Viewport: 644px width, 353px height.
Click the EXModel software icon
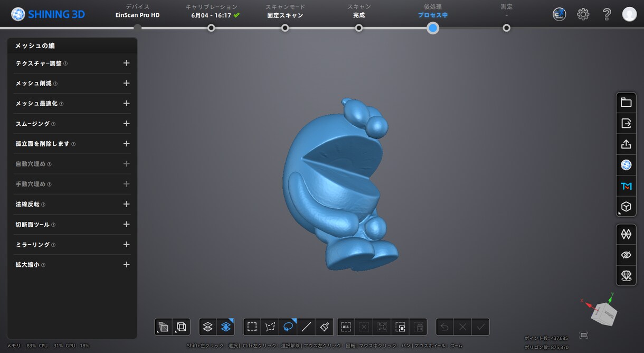(559, 14)
